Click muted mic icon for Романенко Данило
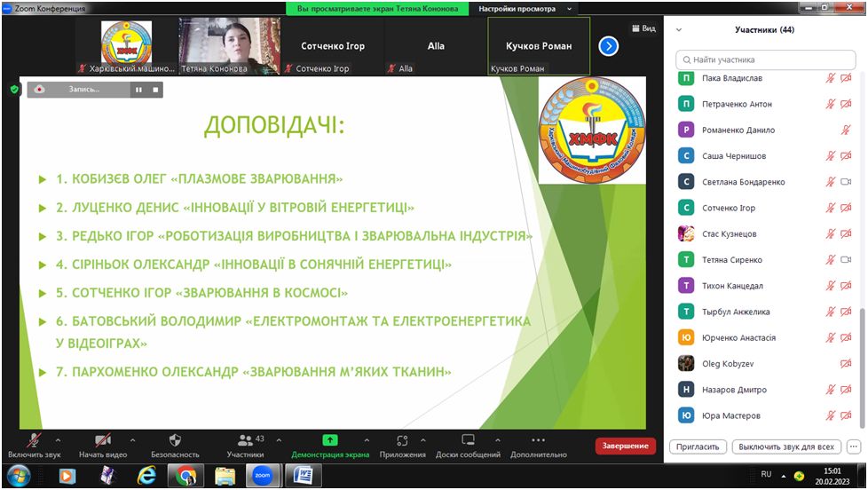 [x=846, y=130]
